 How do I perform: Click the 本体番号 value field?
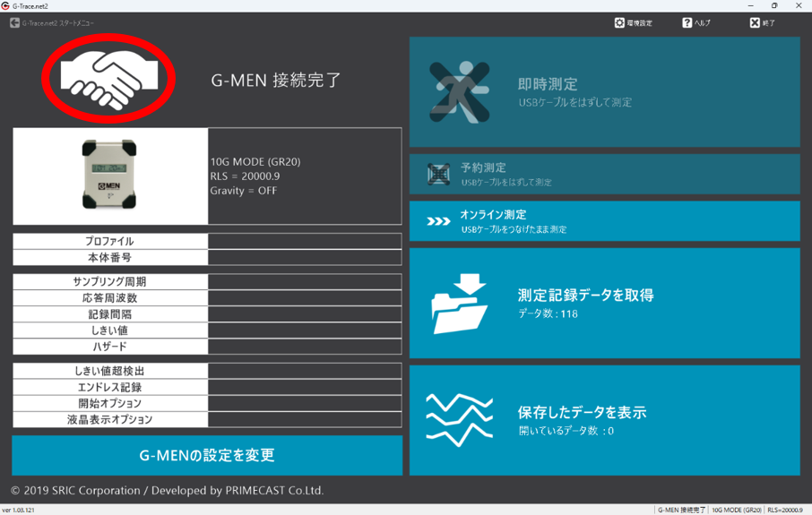pyautogui.click(x=305, y=258)
